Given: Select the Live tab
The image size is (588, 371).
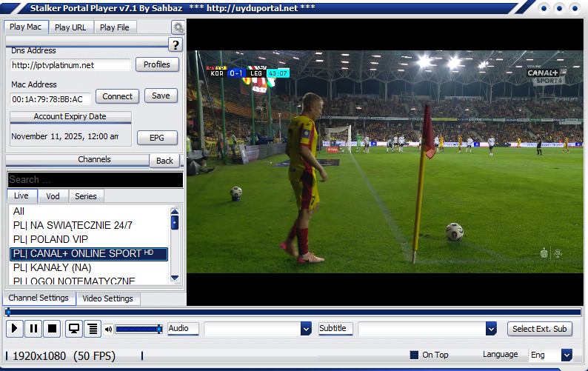Looking at the screenshot, I should coord(21,195).
